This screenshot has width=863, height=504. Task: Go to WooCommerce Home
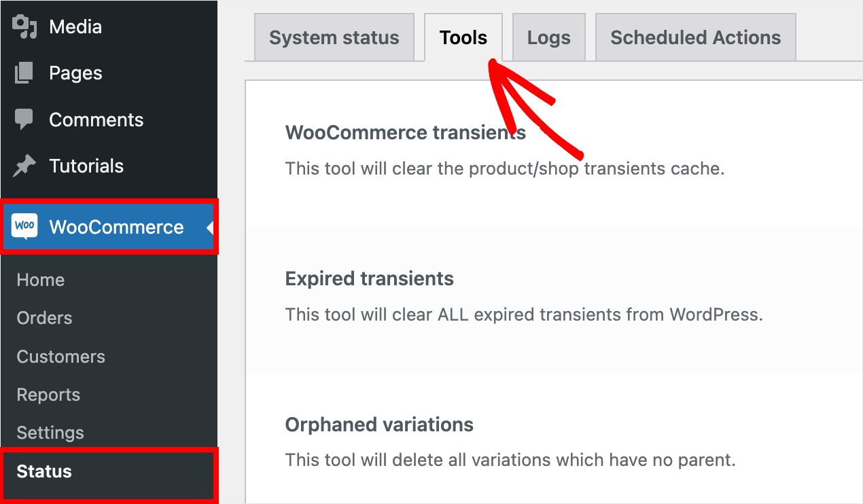[x=40, y=279]
